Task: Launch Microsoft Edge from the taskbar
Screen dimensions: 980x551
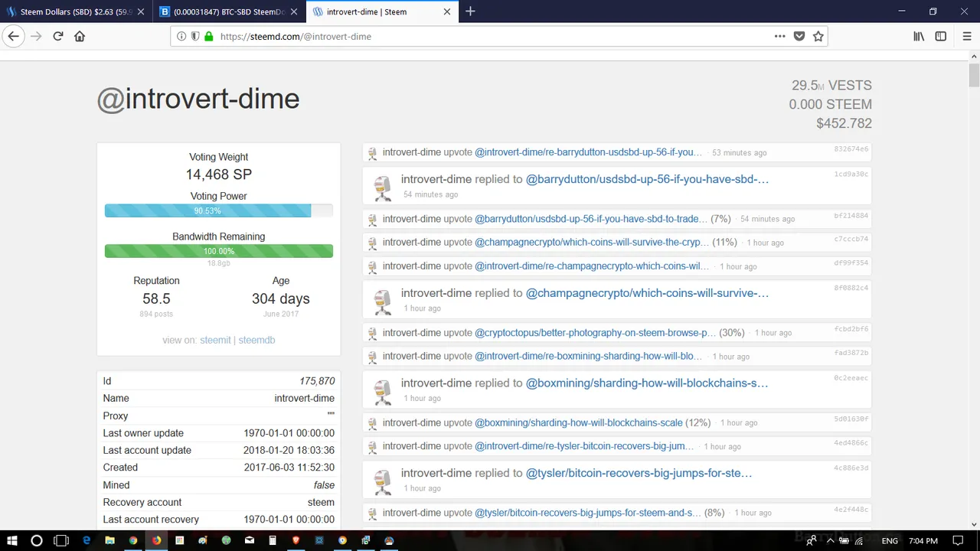Action: pos(87,540)
